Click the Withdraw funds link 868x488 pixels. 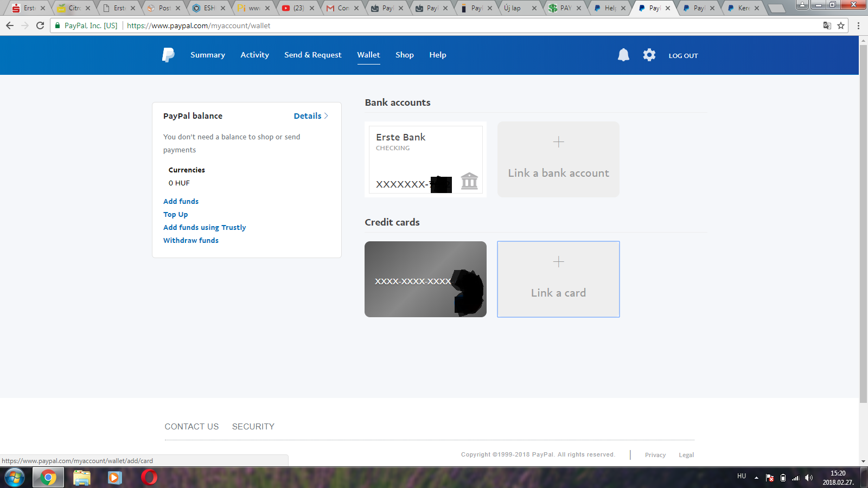191,240
